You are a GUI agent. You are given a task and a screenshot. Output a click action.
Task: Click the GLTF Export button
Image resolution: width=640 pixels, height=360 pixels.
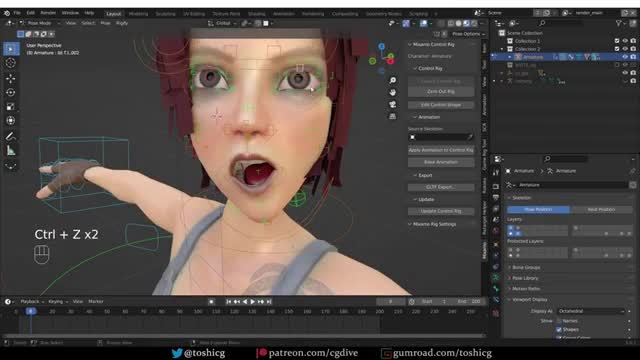[441, 187]
